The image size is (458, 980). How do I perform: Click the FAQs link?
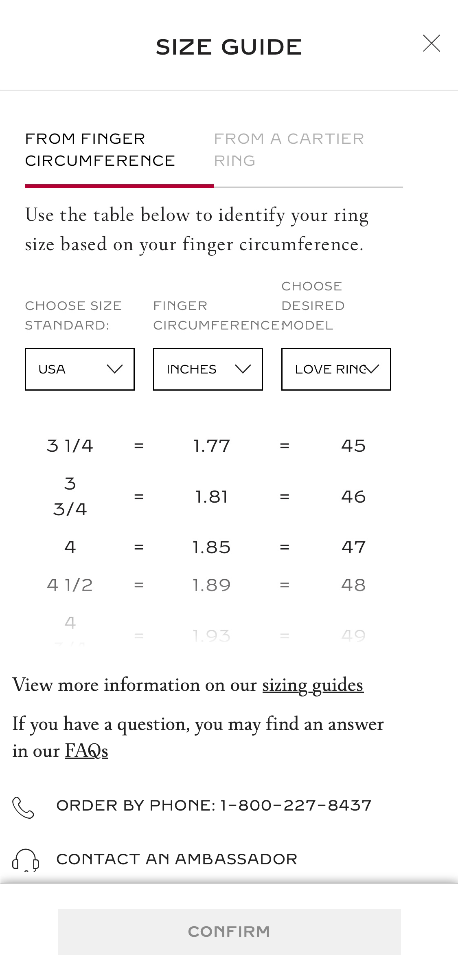pos(86,751)
